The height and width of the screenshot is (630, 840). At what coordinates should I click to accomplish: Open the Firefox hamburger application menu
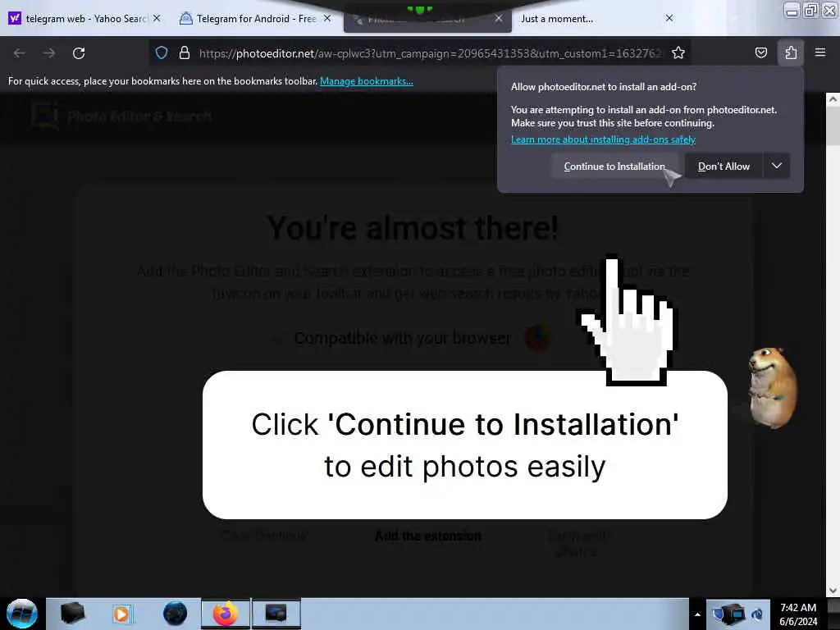tap(820, 52)
